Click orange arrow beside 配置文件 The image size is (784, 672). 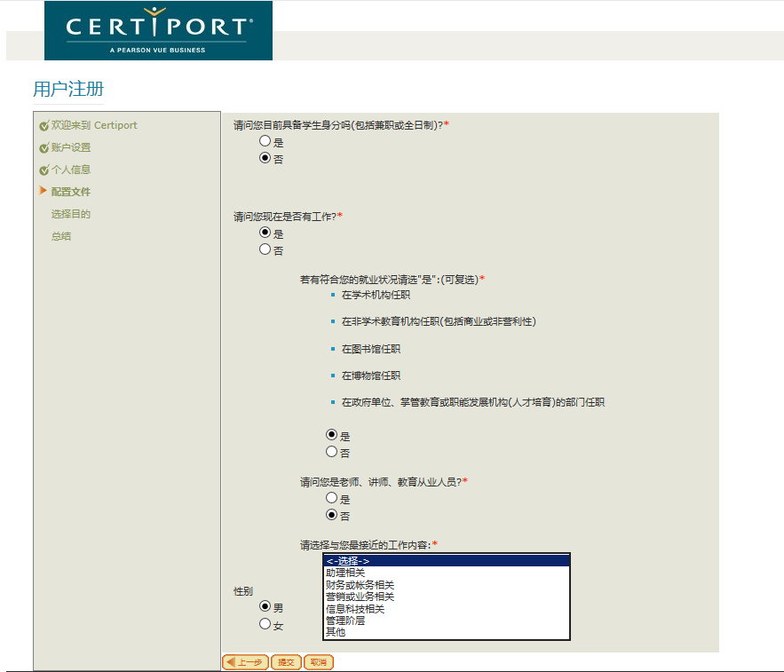(43, 191)
